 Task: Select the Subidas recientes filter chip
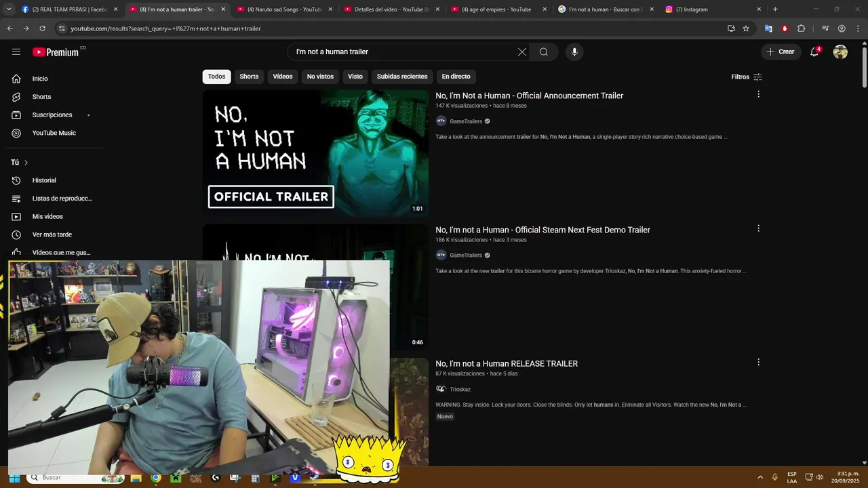(402, 77)
